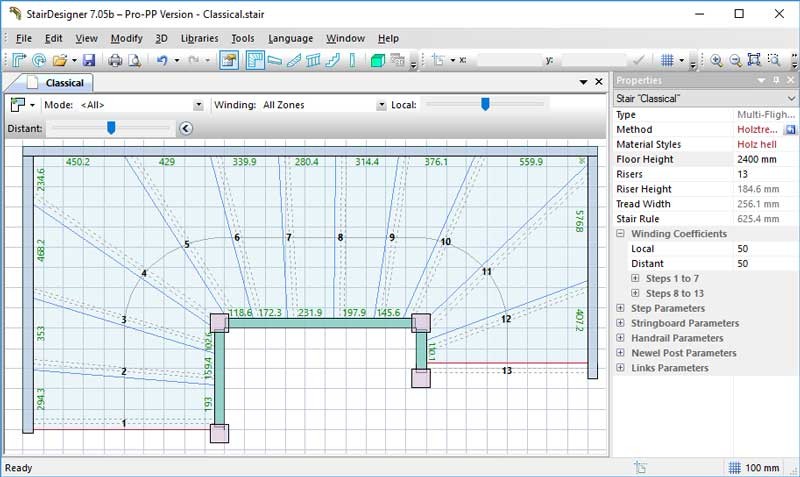Switch to the stair elevation view icon
800x477 pixels.
(333, 60)
